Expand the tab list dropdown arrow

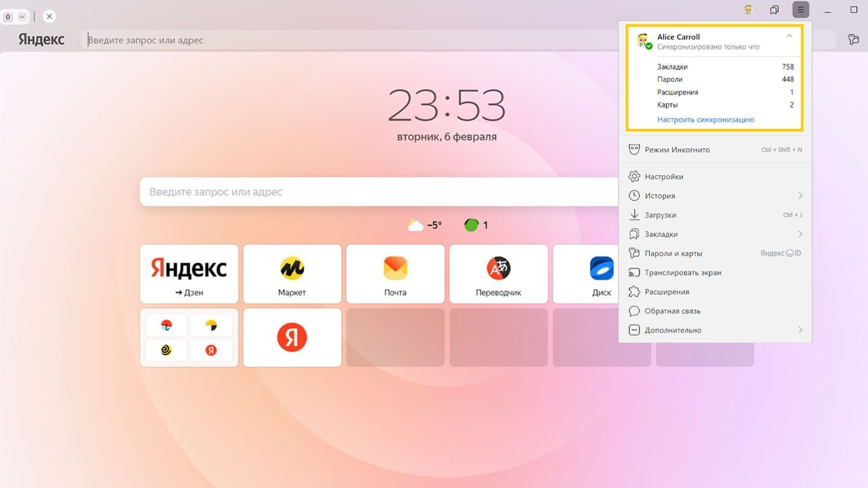point(22,17)
